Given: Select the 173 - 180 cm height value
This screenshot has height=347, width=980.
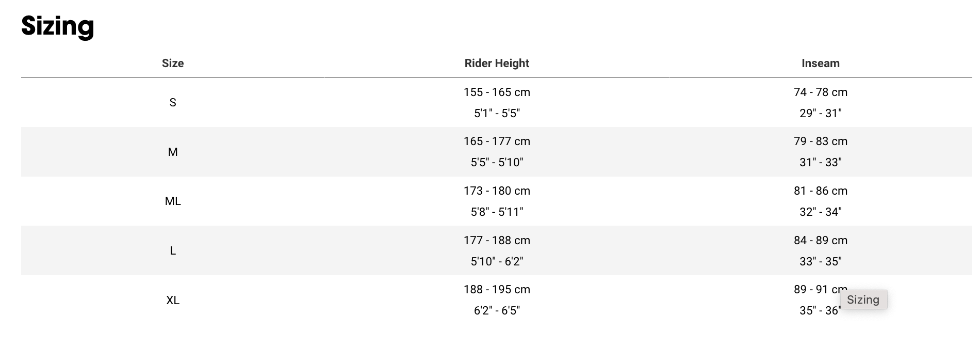Looking at the screenshot, I should point(497,191).
